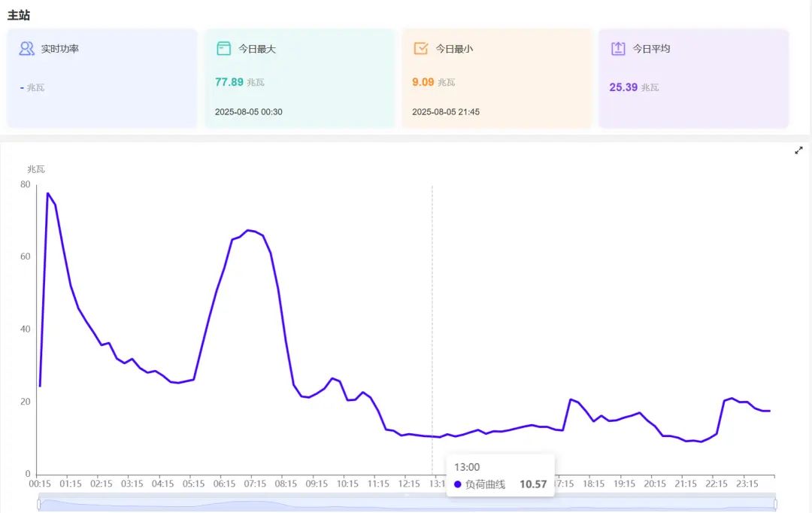Click the 今日最大 card icon
This screenshot has height=513, width=812.
223,49
